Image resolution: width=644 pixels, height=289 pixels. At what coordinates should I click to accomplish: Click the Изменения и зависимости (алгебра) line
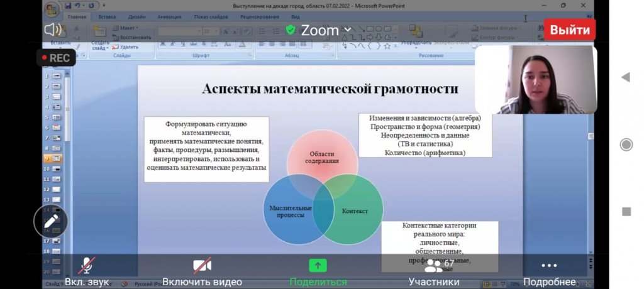(x=425, y=119)
